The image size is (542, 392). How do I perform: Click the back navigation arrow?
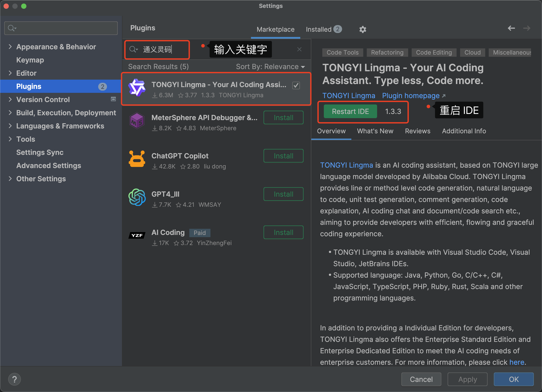pyautogui.click(x=511, y=28)
